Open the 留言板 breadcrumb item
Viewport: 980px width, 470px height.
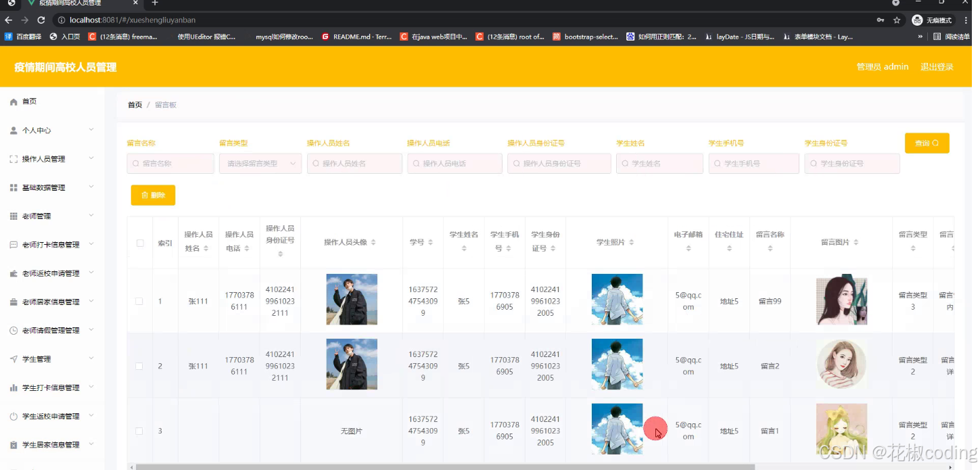point(166,104)
